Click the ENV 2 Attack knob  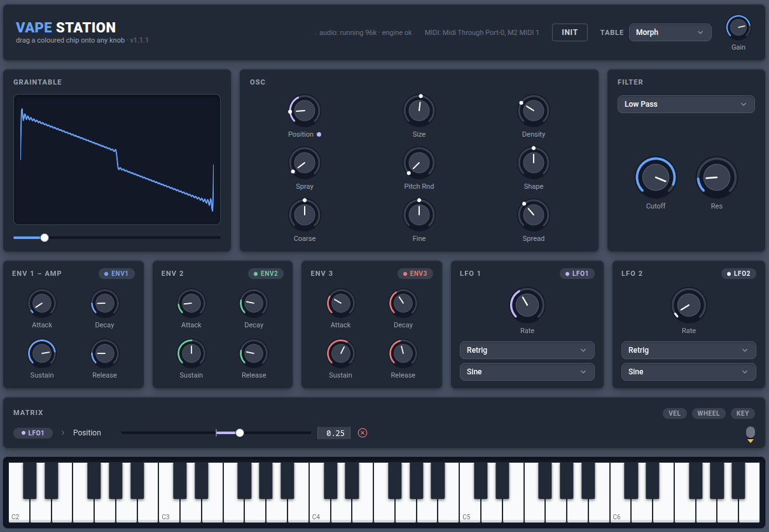click(191, 304)
